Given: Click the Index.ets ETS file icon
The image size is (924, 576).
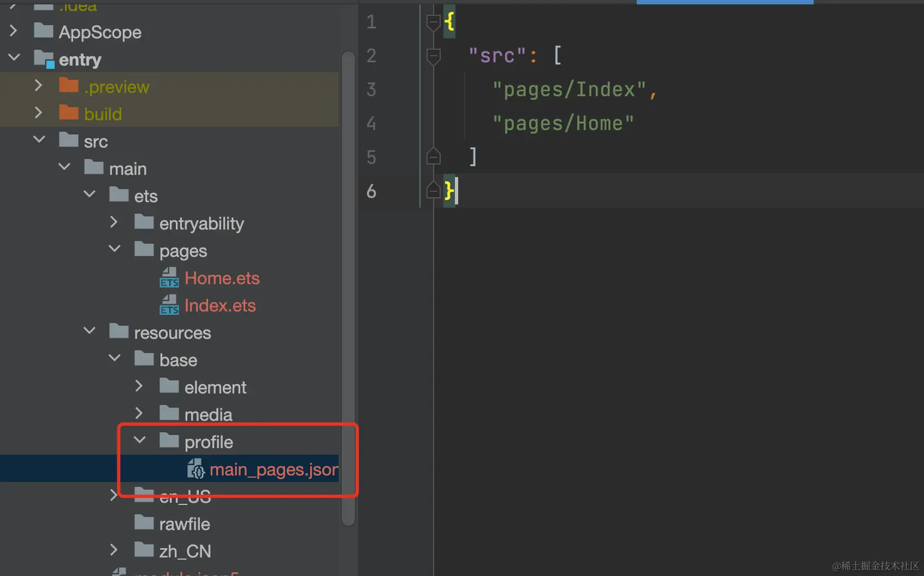Looking at the screenshot, I should pos(169,305).
